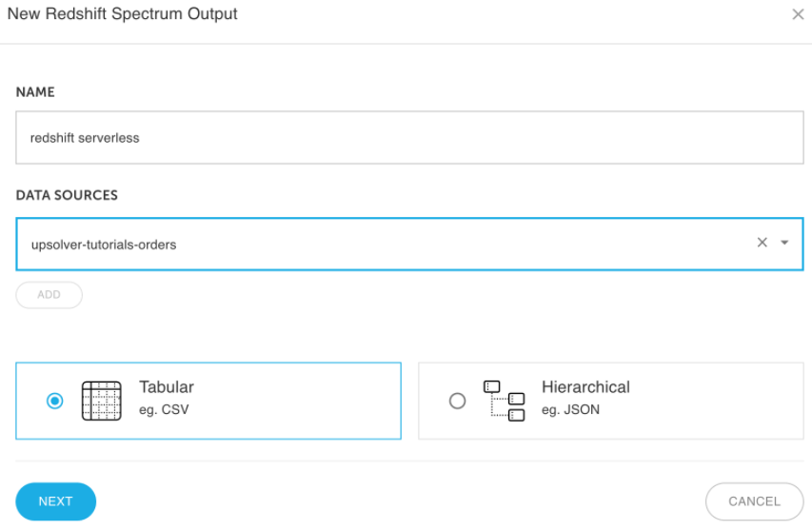Click the Tabular table grid icon
Viewport: 812px width, 530px height.
point(102,402)
